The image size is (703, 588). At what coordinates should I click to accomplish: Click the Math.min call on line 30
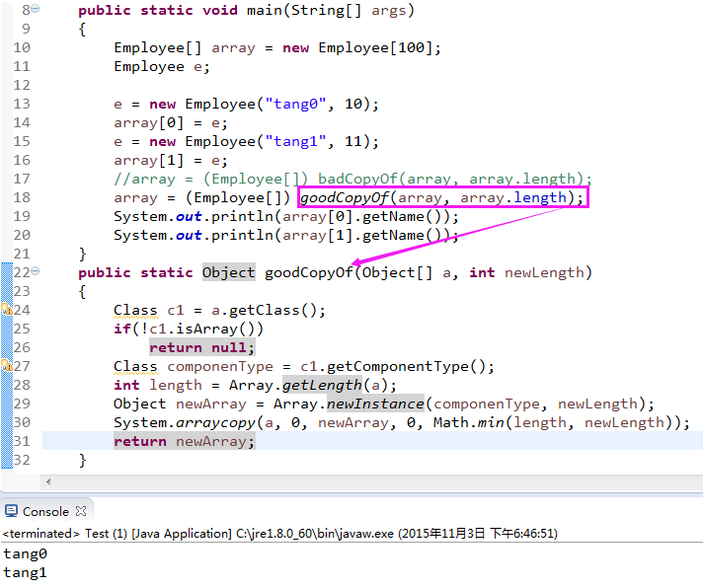(557, 423)
